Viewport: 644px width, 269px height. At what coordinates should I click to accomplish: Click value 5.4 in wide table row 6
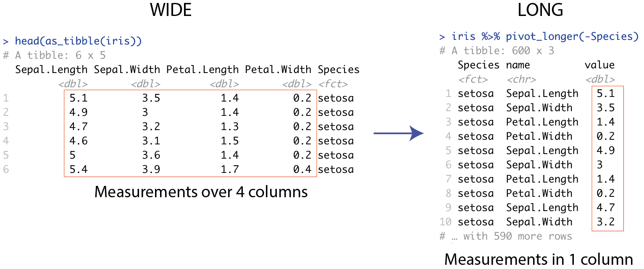[79, 170]
